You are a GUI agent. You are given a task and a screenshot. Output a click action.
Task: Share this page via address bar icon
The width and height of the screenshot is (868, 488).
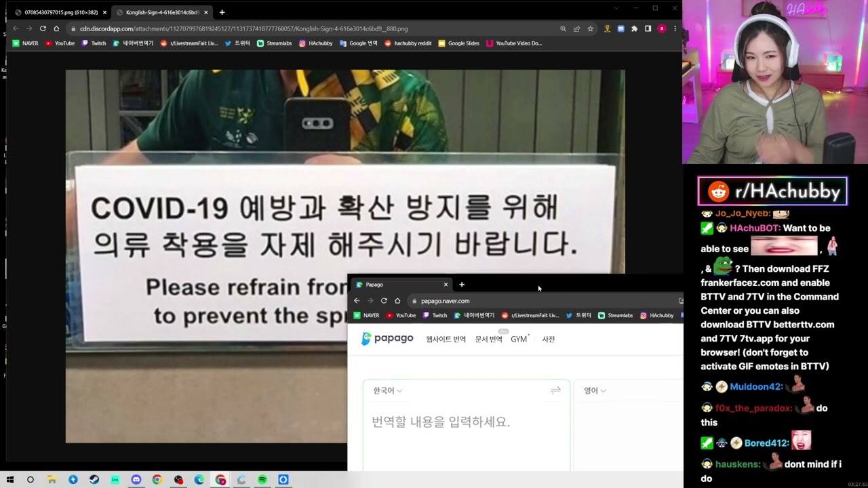click(x=576, y=28)
